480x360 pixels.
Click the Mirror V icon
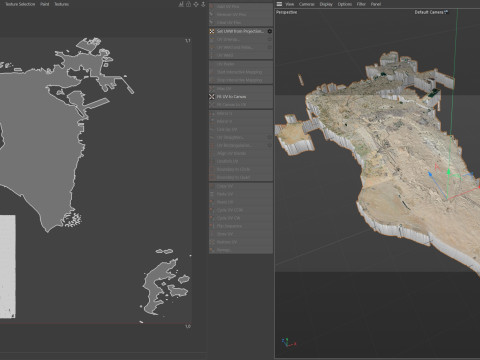click(x=212, y=121)
